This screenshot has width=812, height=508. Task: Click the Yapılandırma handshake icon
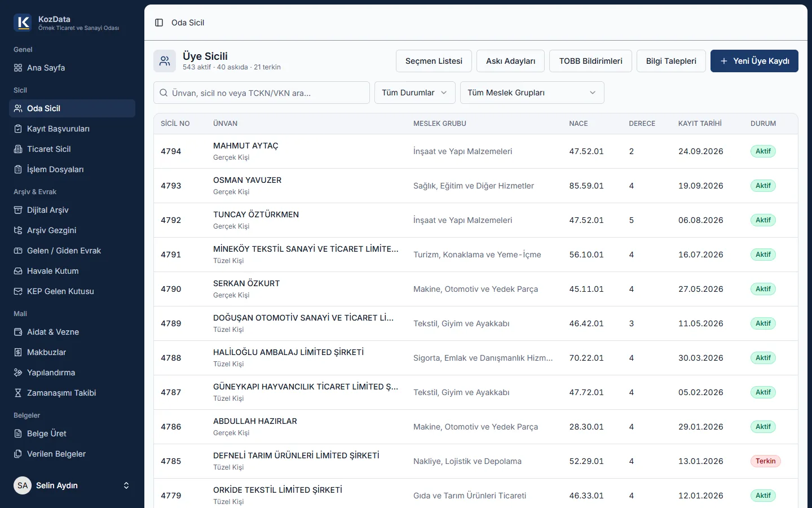pyautogui.click(x=18, y=373)
